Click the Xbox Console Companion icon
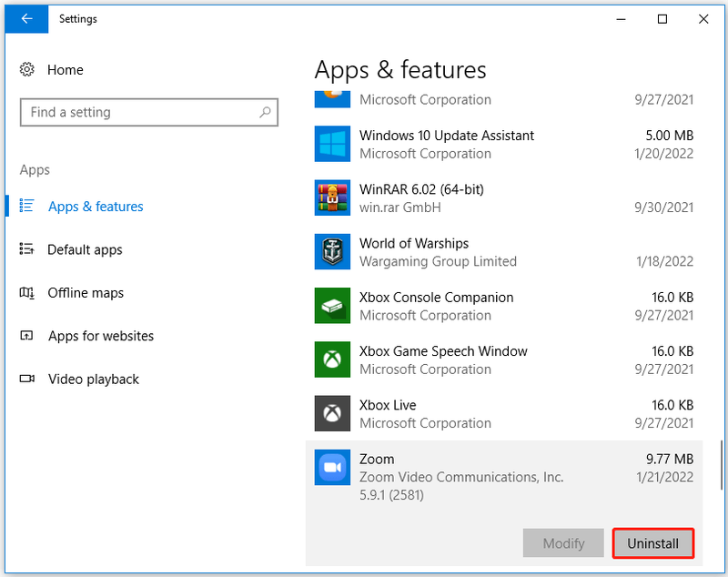This screenshot has height=577, width=728. 332,306
